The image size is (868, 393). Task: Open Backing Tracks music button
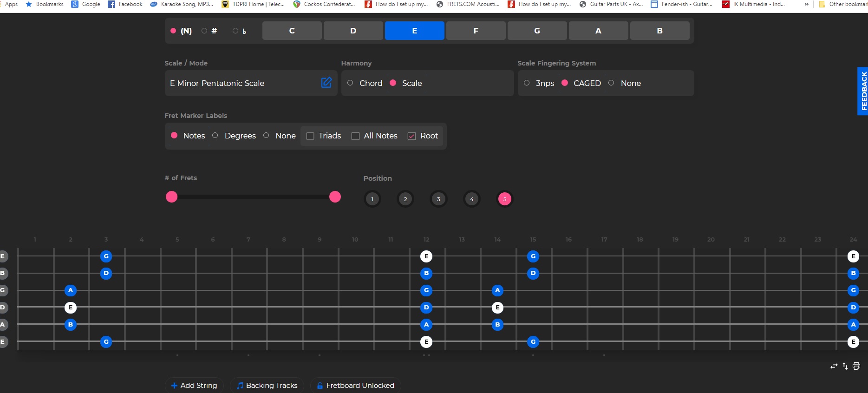(x=267, y=385)
